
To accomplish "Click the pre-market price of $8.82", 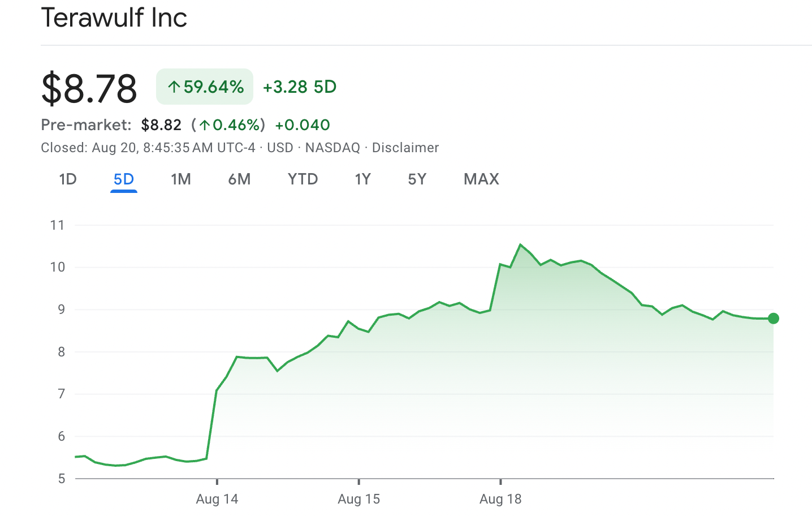I will point(161,124).
